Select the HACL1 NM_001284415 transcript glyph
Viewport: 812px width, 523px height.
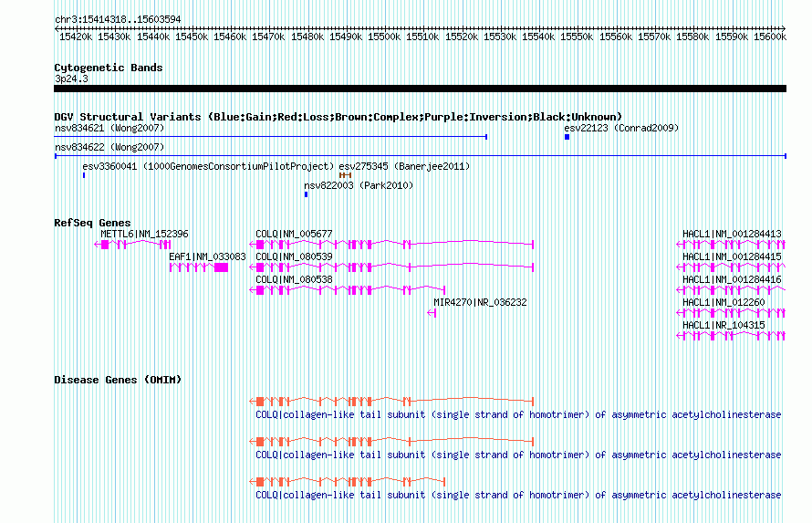(x=731, y=267)
